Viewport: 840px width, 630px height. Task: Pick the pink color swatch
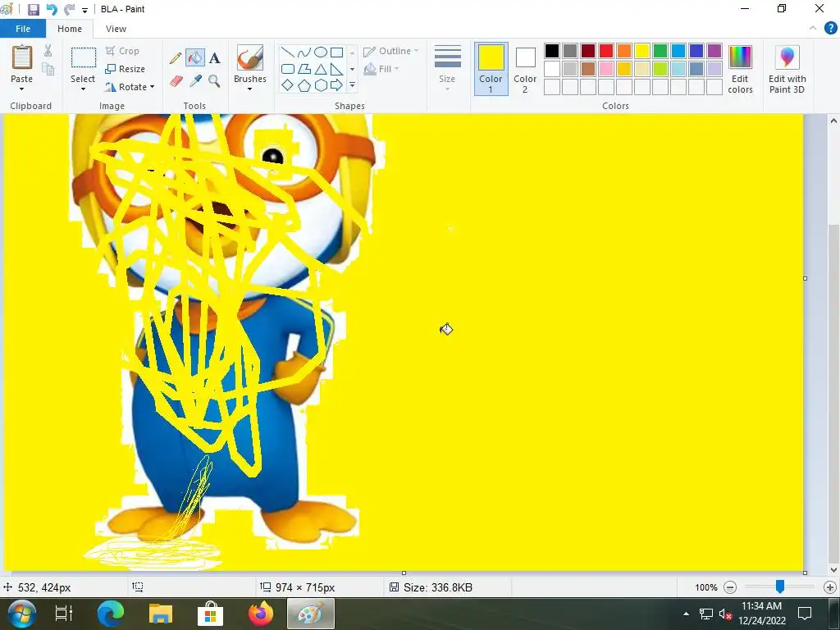[606, 69]
